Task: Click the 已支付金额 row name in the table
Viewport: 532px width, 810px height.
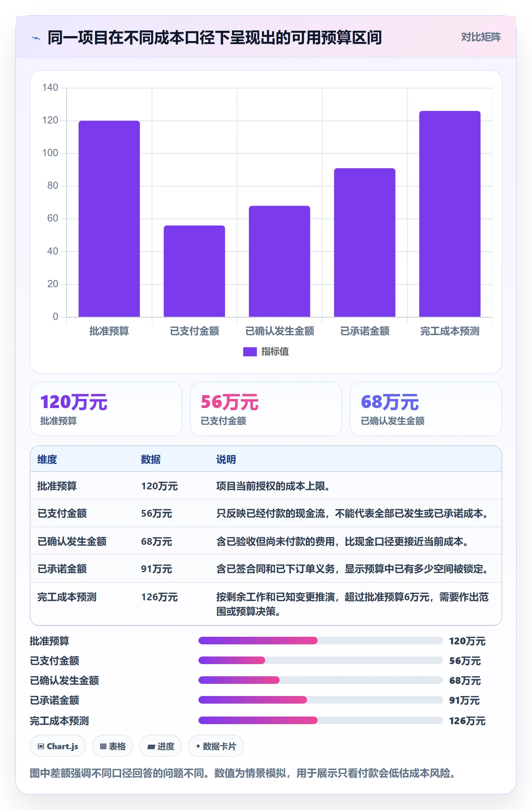Action: (62, 513)
